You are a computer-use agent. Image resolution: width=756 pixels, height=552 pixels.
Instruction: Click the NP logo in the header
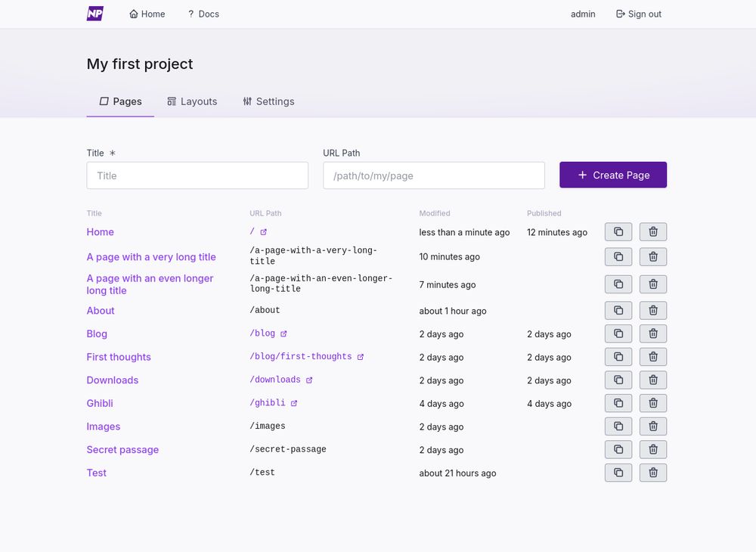[x=95, y=14]
